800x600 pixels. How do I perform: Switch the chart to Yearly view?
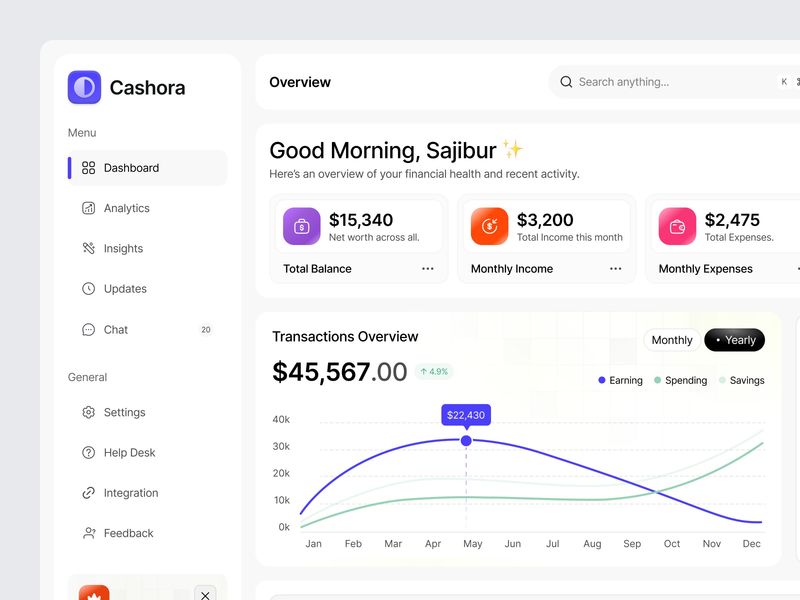(734, 340)
